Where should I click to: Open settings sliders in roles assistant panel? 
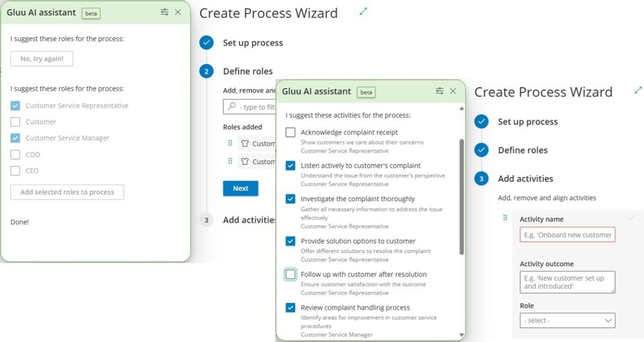click(x=164, y=12)
